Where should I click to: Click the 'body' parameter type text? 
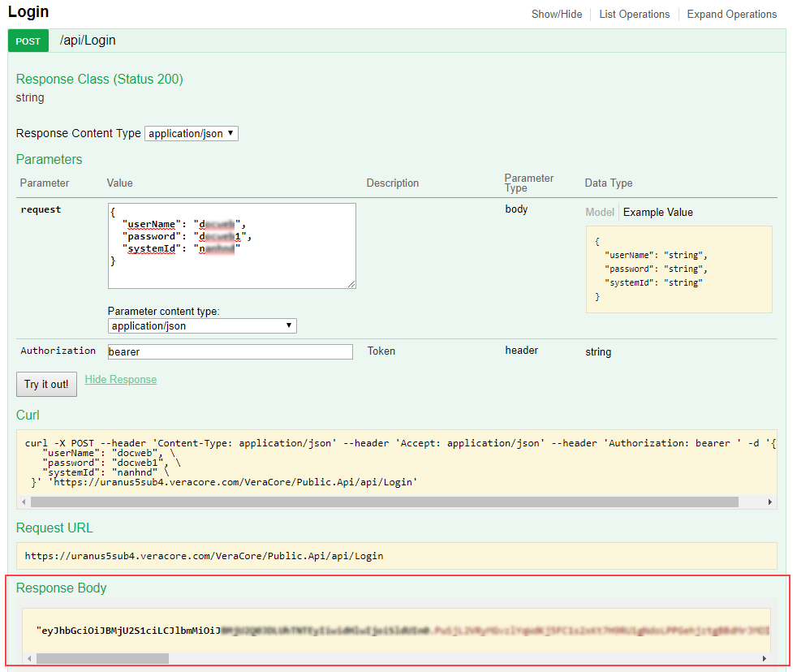point(516,209)
